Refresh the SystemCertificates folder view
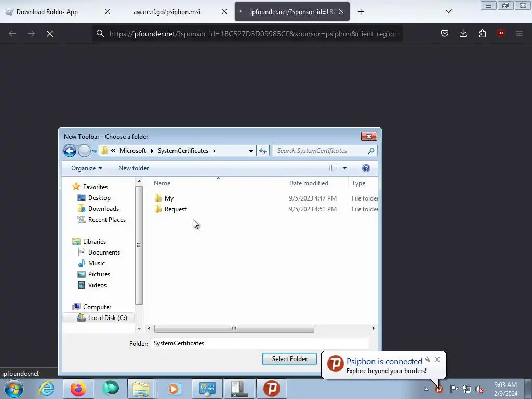Screen dimensions: 532x399 [x=263, y=151]
